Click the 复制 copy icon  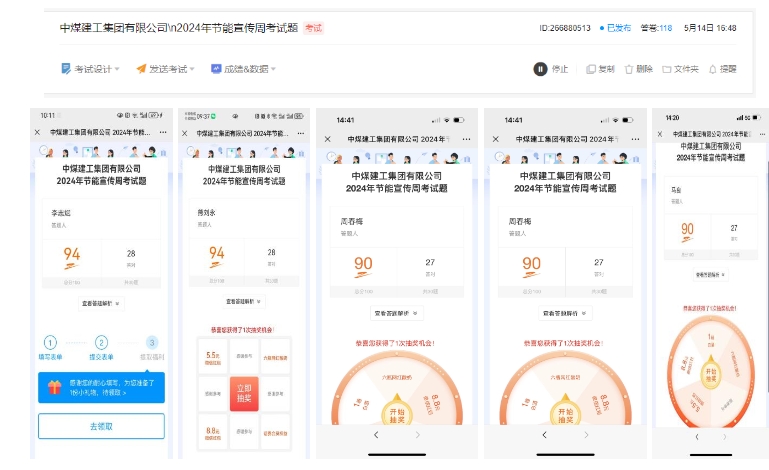(x=591, y=69)
